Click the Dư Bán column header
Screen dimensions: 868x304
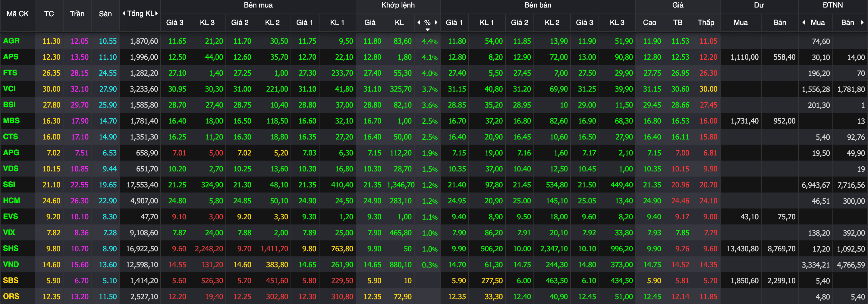779,23
